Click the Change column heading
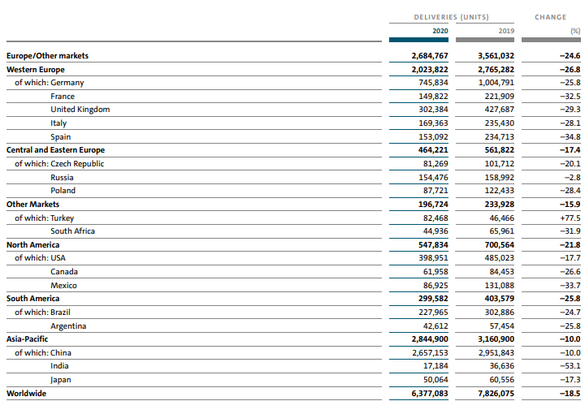This screenshot has width=585, height=401. coord(550,17)
